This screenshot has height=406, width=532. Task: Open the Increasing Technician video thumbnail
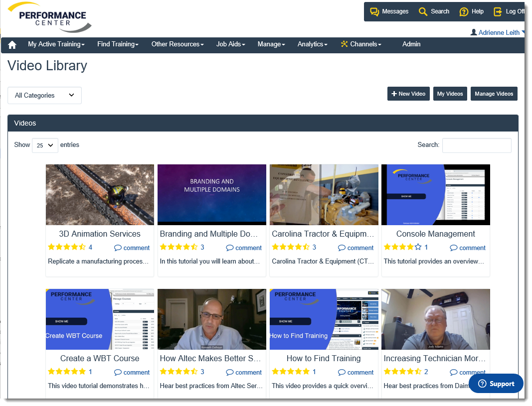pyautogui.click(x=436, y=319)
